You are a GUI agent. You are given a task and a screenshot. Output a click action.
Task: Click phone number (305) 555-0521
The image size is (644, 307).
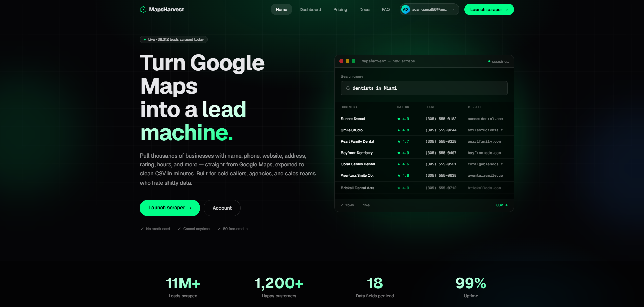point(441,164)
